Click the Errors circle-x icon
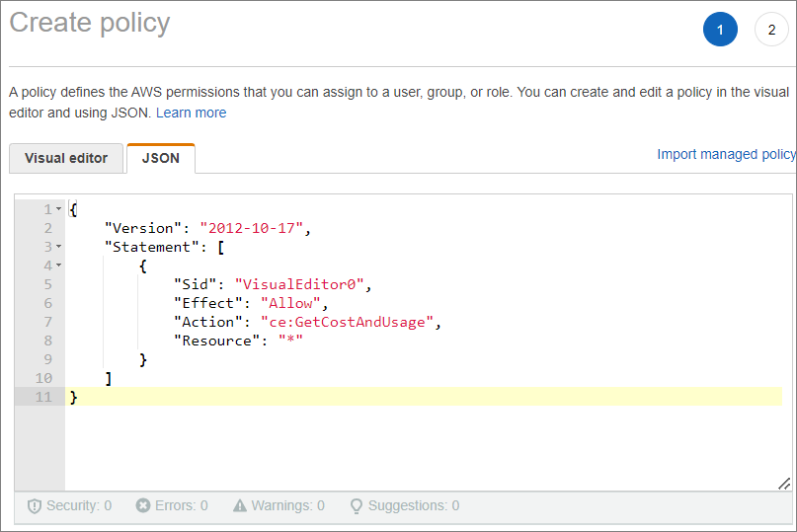The image size is (797, 532). point(143,505)
